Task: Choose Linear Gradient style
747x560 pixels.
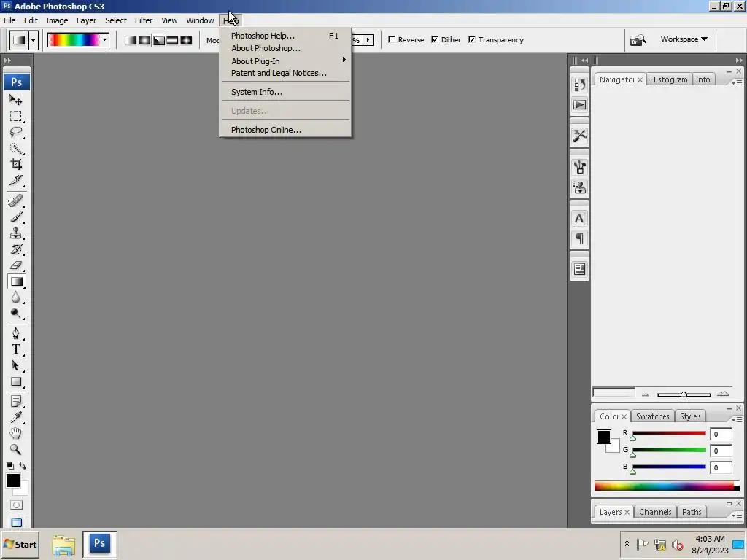Action: point(131,40)
